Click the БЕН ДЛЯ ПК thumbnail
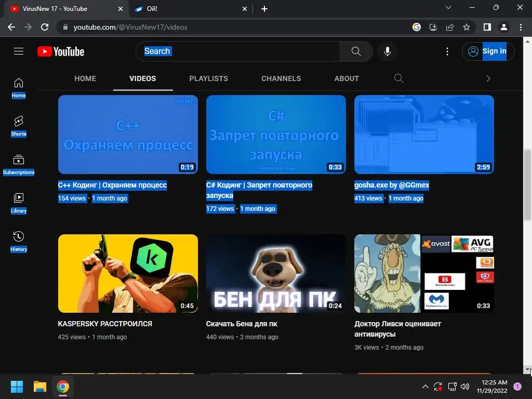532x399 pixels. tap(276, 273)
